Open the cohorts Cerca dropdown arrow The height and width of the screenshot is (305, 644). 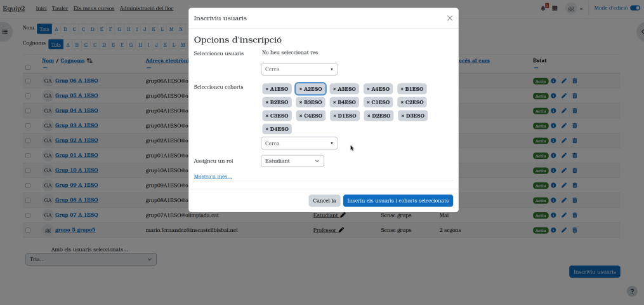pos(332,143)
